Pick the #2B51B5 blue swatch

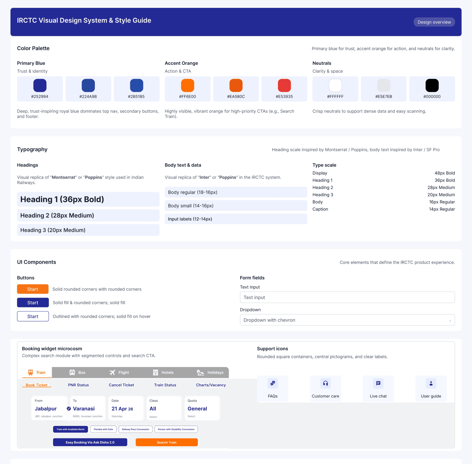pos(138,86)
